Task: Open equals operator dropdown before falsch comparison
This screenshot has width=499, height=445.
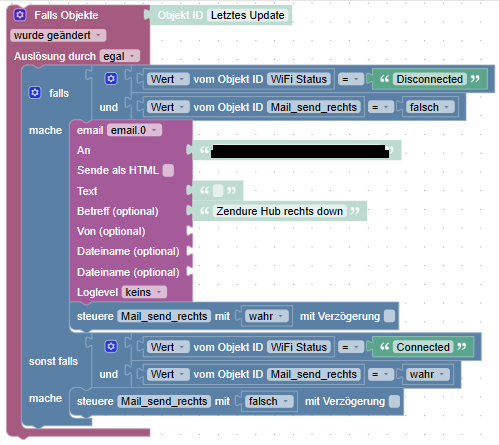Action: click(381, 107)
